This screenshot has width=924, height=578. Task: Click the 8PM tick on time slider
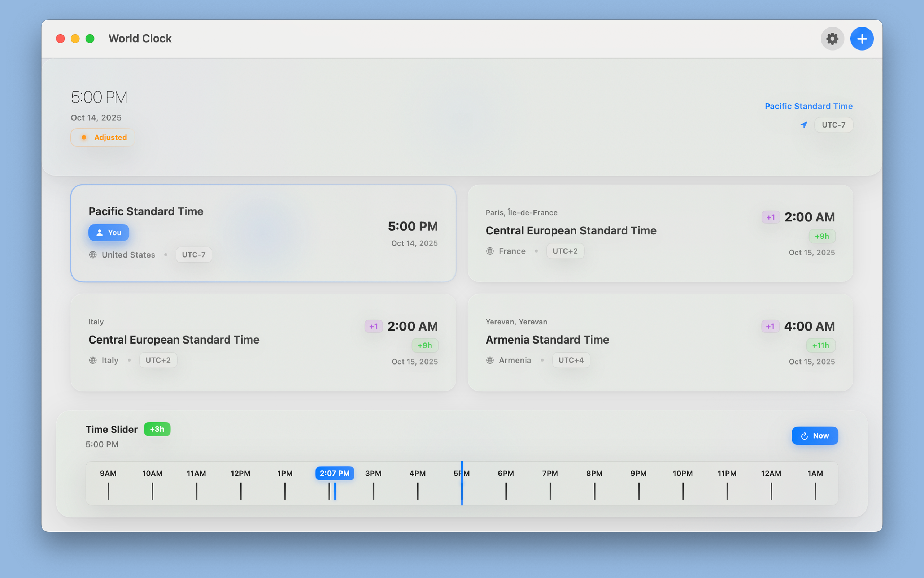(594, 491)
